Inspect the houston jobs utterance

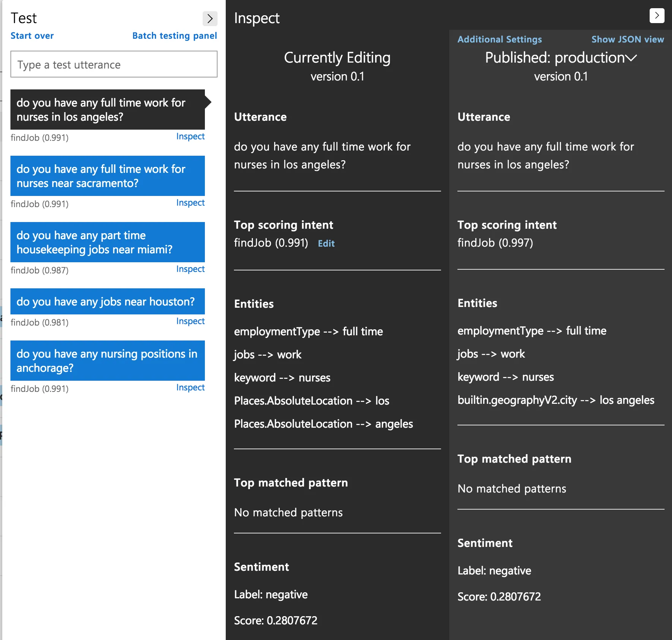tap(190, 321)
